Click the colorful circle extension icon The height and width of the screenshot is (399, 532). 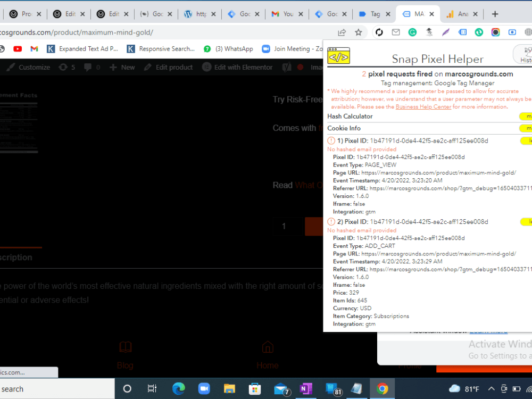[x=495, y=32]
